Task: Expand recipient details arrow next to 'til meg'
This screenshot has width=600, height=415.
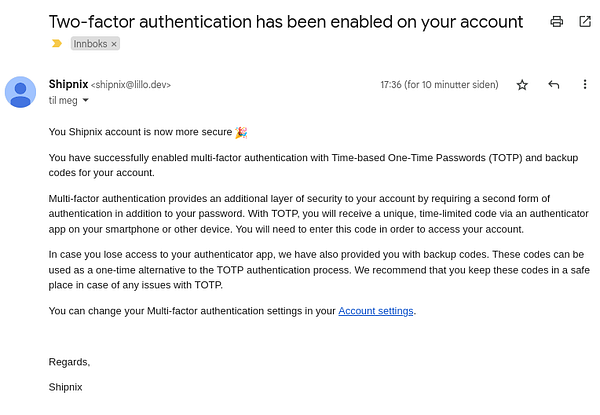Action: coord(85,101)
